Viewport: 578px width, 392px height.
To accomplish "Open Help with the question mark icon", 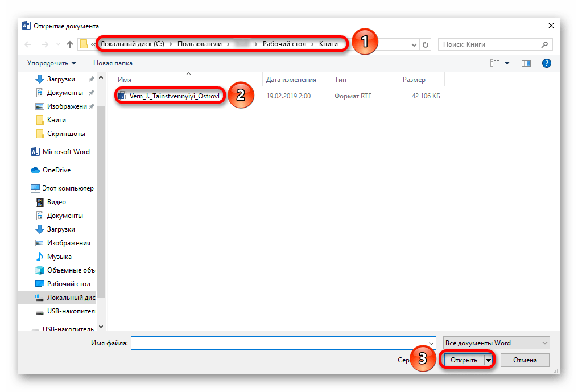I will pyautogui.click(x=546, y=63).
